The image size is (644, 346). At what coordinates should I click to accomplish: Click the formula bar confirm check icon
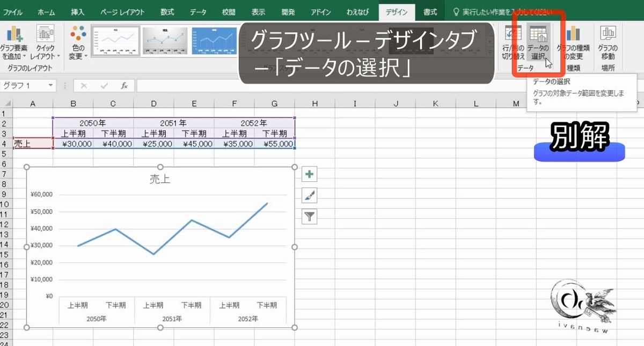pos(104,86)
